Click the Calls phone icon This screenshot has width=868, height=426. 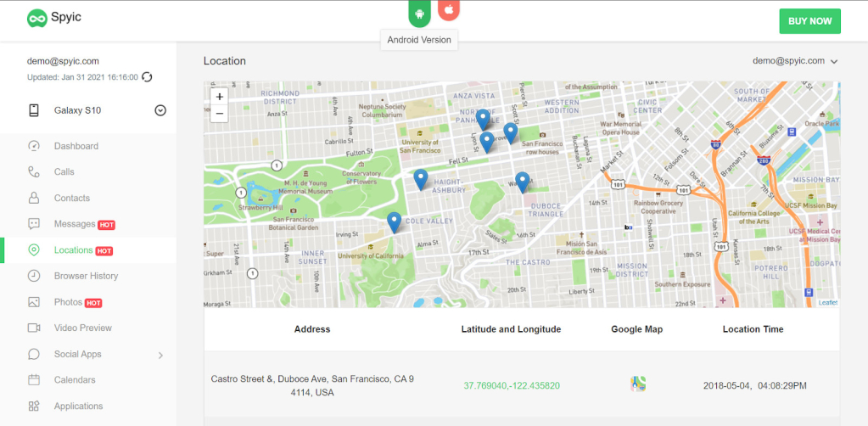pyautogui.click(x=34, y=172)
